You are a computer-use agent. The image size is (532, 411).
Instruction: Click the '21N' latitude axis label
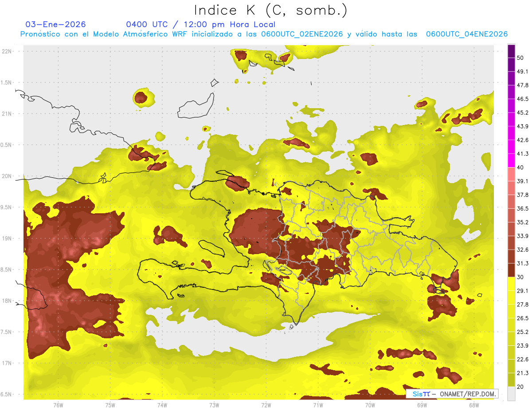[7, 114]
